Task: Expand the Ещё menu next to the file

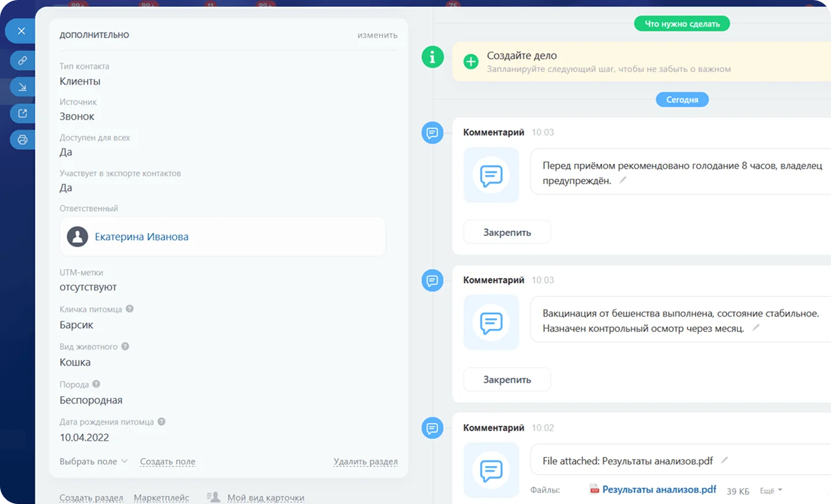Action: click(x=771, y=491)
